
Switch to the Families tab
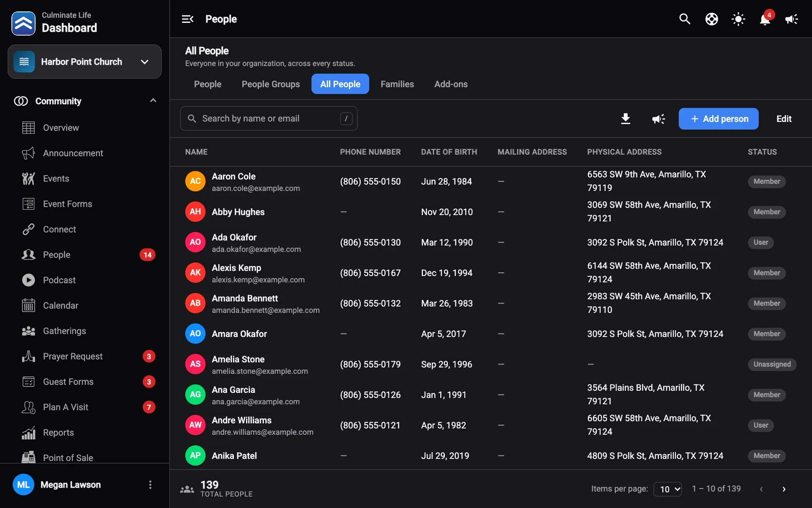click(397, 84)
